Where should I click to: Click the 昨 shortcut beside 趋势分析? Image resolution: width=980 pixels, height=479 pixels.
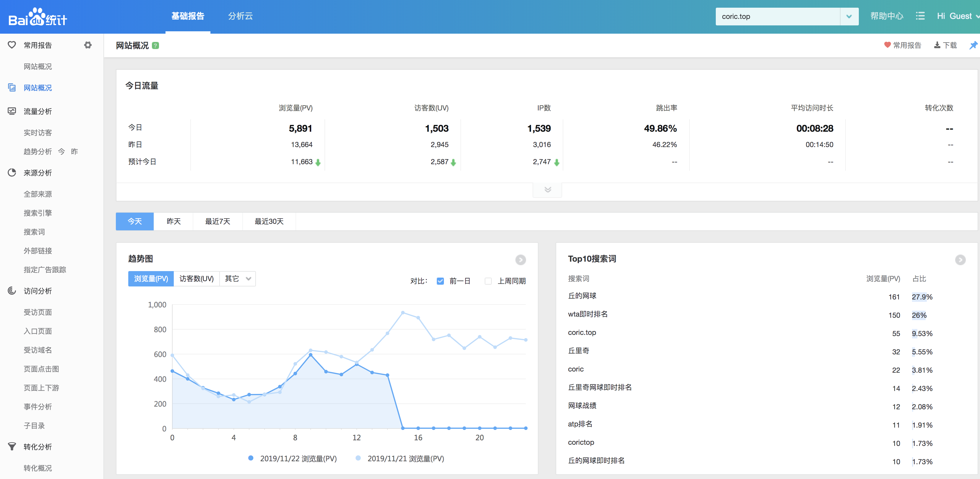click(74, 151)
